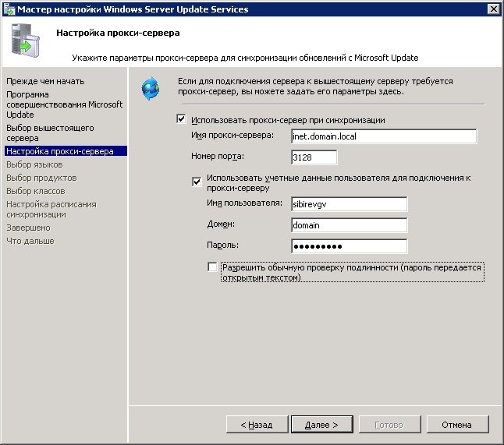
Task: Click the 'Укажите параметры прокси-сервера' subtitle text
Action: tap(245, 58)
